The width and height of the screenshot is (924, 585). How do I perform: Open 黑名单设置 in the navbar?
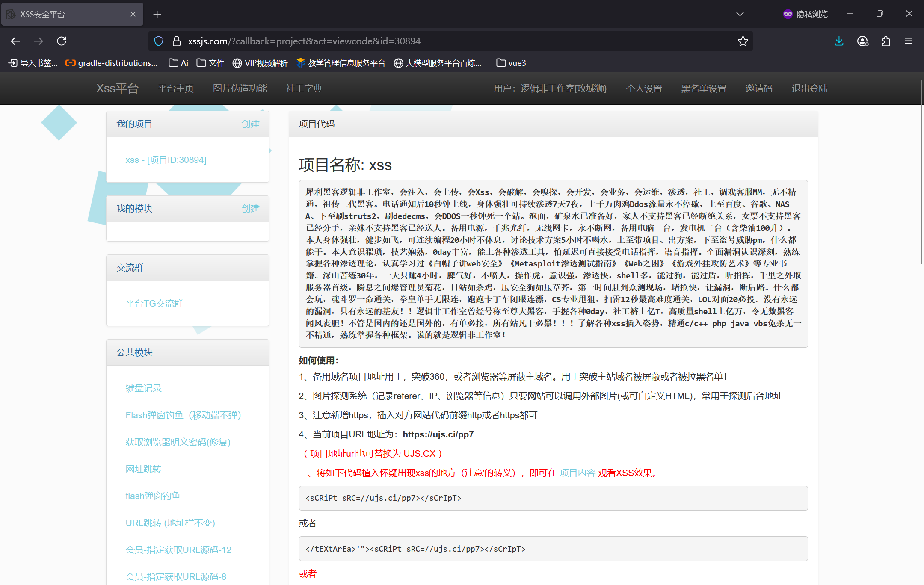coord(704,88)
